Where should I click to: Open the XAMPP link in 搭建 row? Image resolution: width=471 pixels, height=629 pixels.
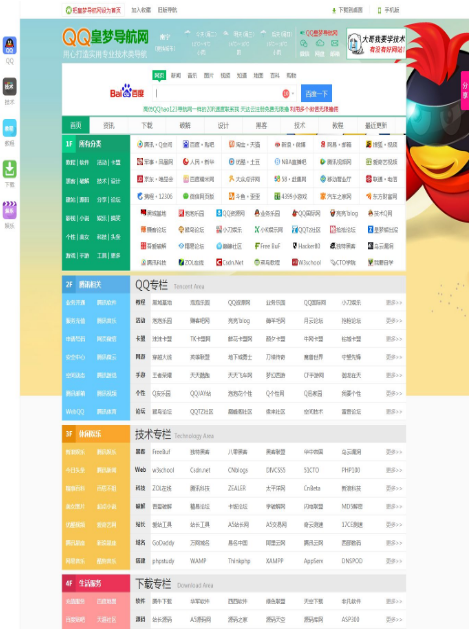point(275,561)
